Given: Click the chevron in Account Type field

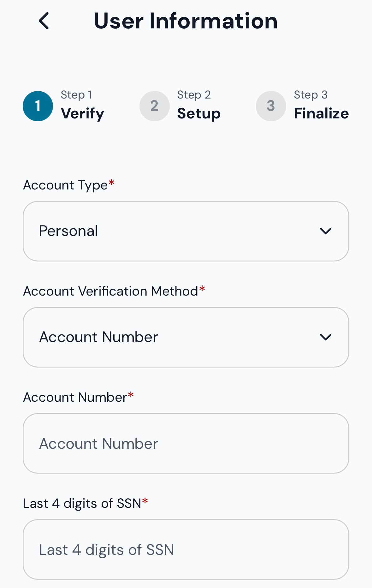Looking at the screenshot, I should [325, 231].
